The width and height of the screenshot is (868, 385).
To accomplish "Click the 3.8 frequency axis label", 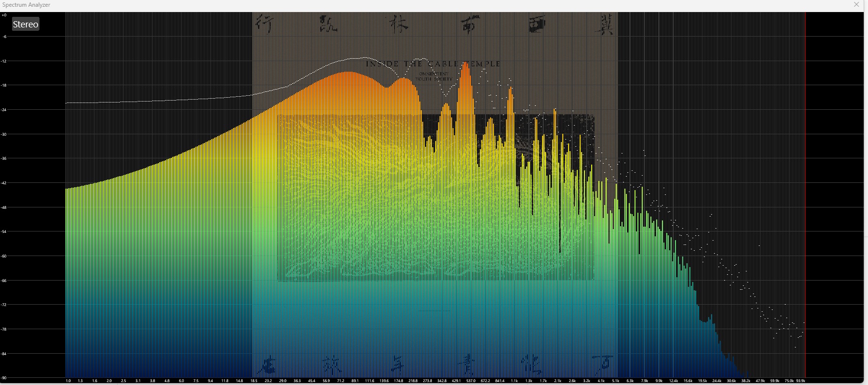I will coord(153,381).
